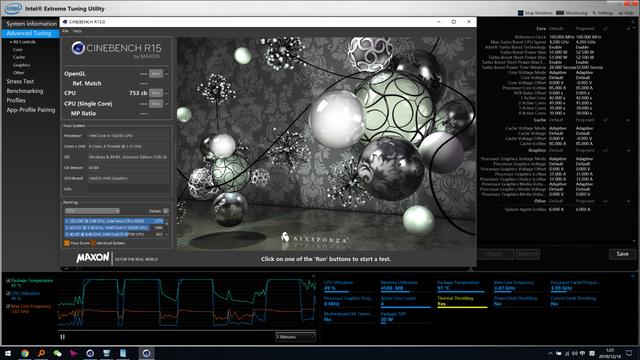
Task: Open the Settings wrench item
Action: (603, 13)
